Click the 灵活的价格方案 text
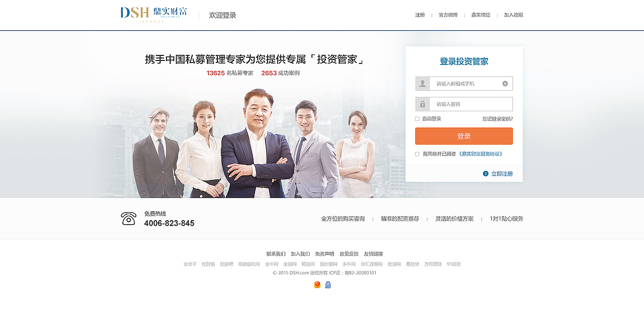644x329 pixels. point(454,219)
